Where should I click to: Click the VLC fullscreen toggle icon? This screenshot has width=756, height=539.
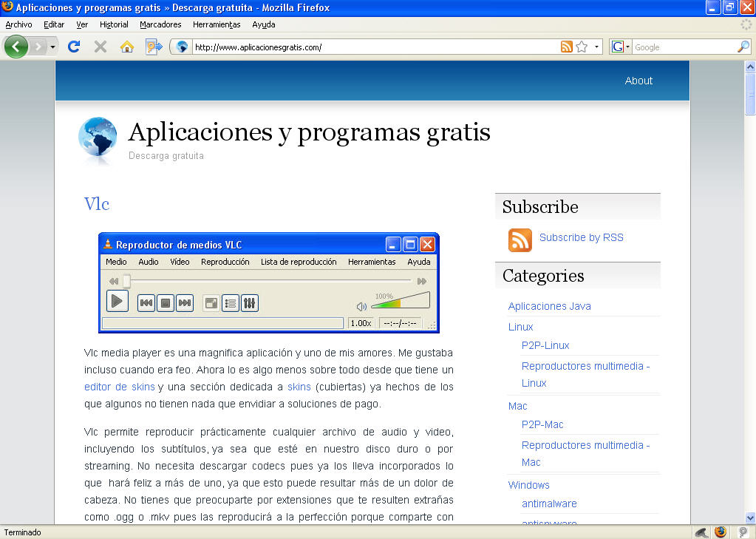tap(211, 303)
